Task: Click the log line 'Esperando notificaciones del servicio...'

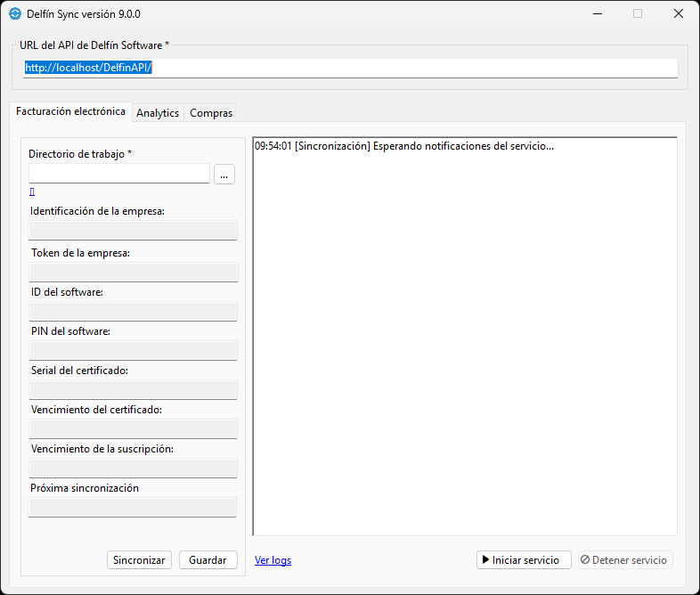Action: pos(404,146)
